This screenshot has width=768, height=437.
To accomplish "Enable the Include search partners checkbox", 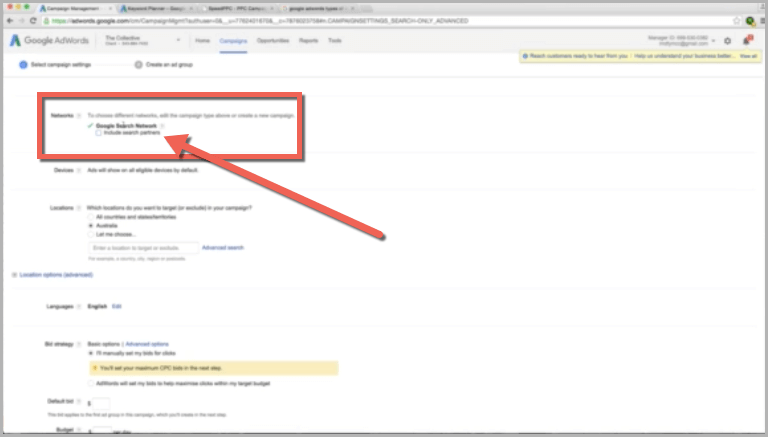I will coord(98,133).
